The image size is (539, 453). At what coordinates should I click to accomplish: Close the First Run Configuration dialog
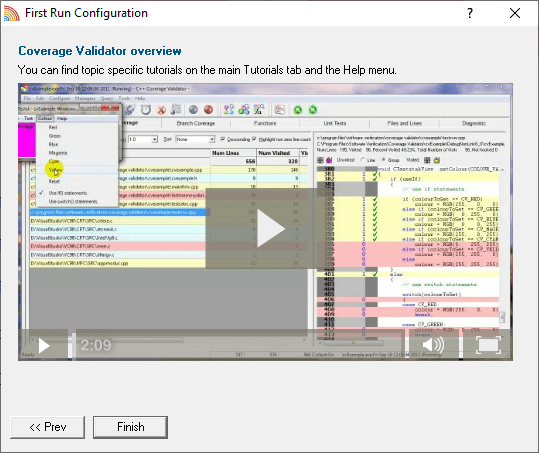coord(515,13)
